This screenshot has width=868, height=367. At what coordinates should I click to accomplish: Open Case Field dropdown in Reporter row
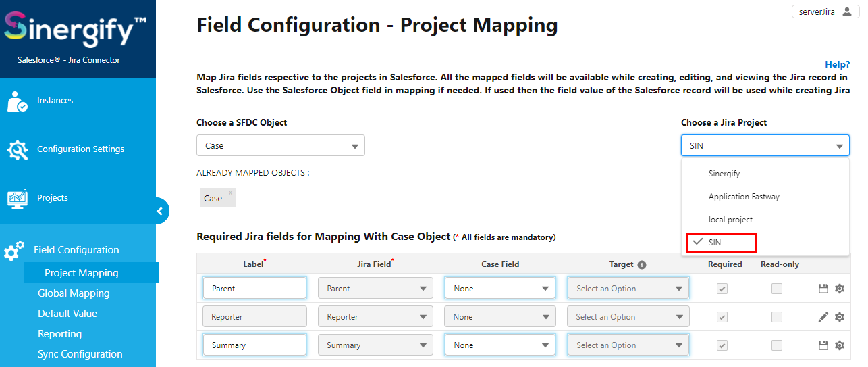click(x=499, y=317)
